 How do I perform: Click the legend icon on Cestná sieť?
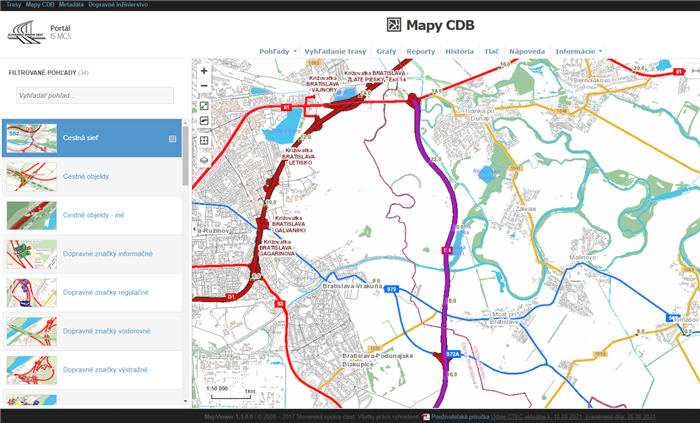click(172, 139)
